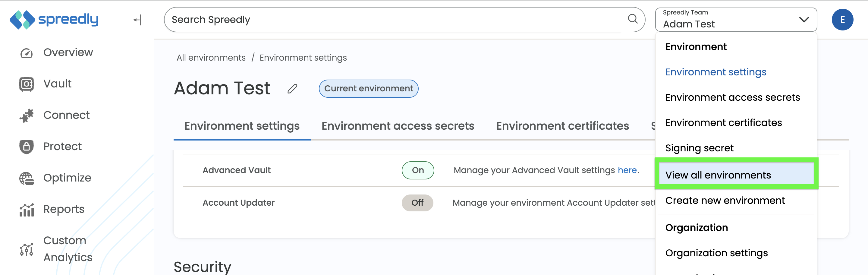This screenshot has height=275, width=868.
Task: Switch to Environment certificates tab
Action: tap(562, 126)
